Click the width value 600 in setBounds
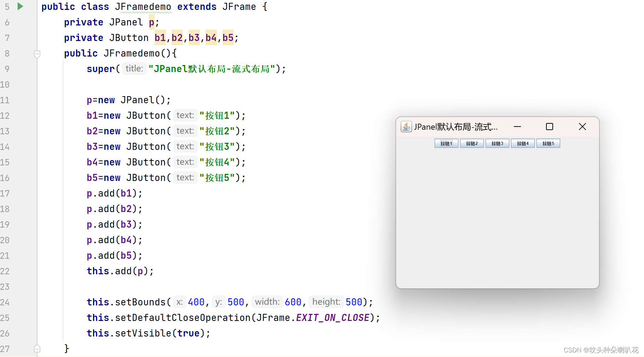Image resolution: width=644 pixels, height=357 pixels. coord(293,302)
